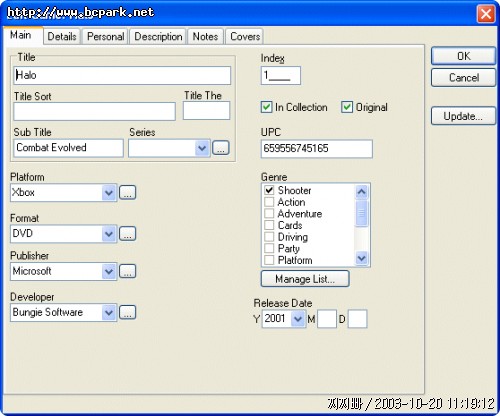Cancel the dialog
500x416 pixels.
[463, 78]
